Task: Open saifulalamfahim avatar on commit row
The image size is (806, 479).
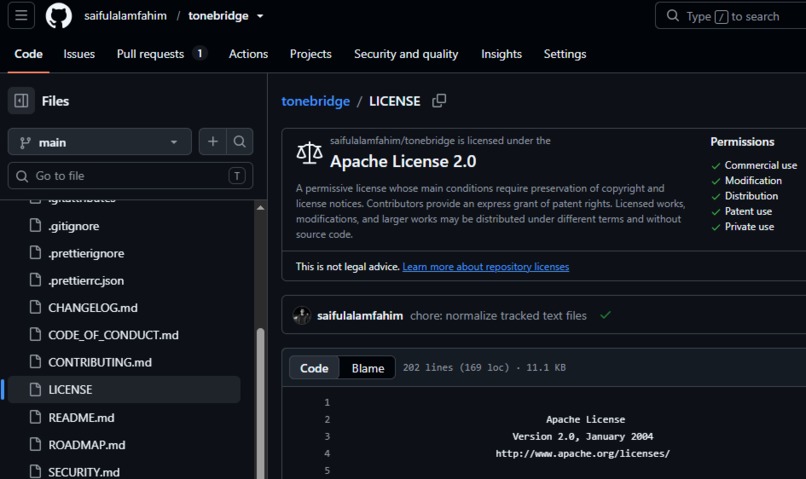Action: [x=302, y=316]
